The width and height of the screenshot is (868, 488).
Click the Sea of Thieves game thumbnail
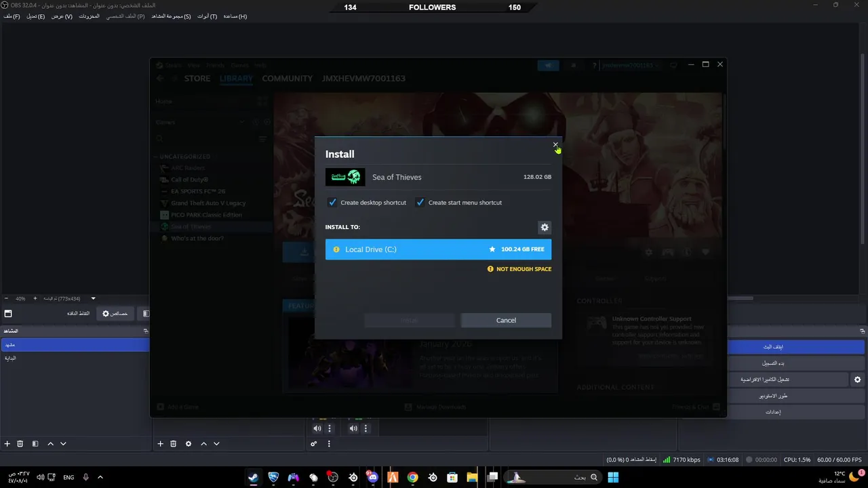tap(345, 177)
